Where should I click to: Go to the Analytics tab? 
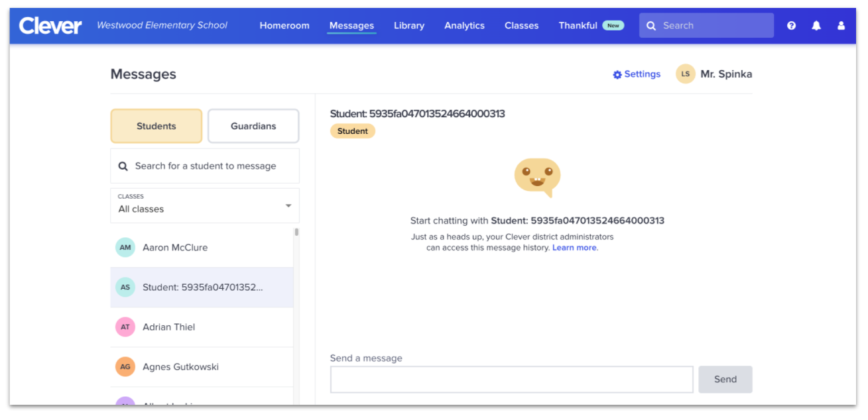[464, 26]
